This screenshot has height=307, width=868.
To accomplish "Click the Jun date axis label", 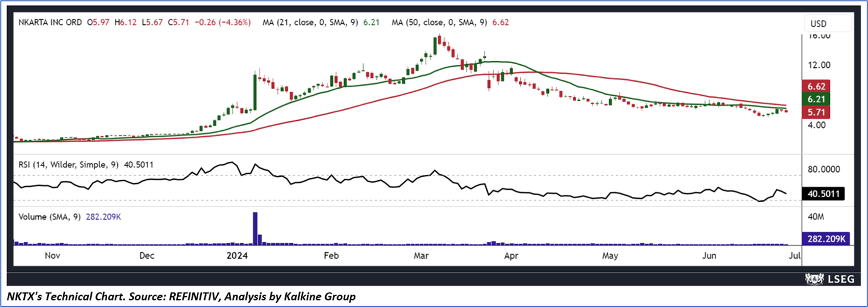I will coord(709,256).
